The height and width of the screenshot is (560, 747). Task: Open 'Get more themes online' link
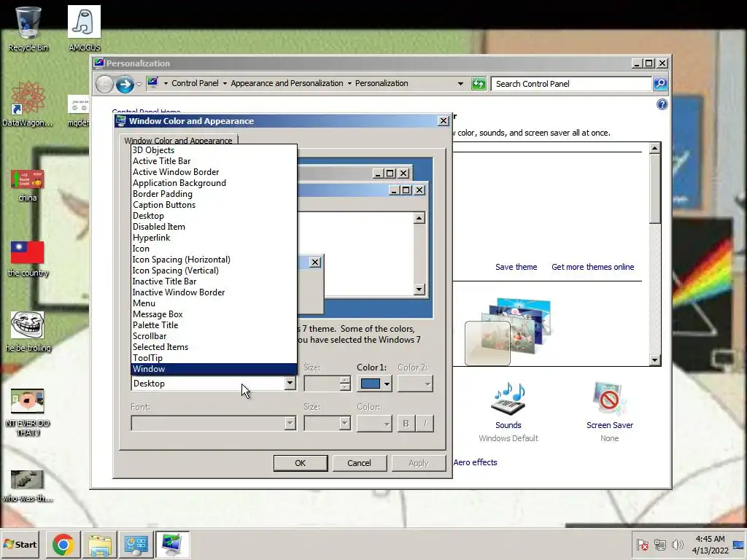592,267
